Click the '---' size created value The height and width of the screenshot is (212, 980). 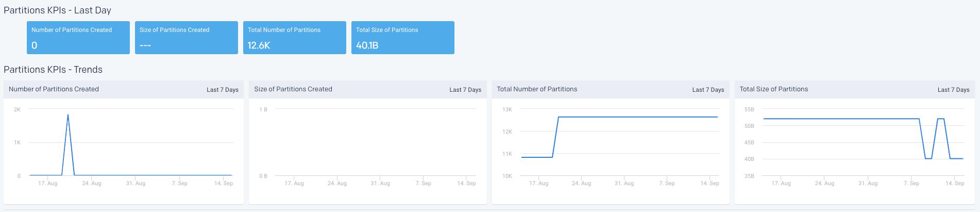coord(145,45)
